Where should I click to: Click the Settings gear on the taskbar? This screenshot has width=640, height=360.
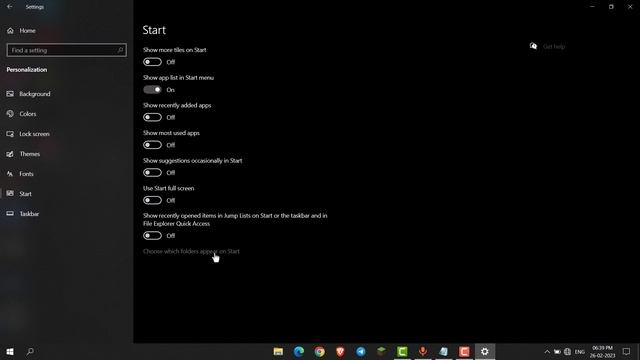tap(485, 351)
